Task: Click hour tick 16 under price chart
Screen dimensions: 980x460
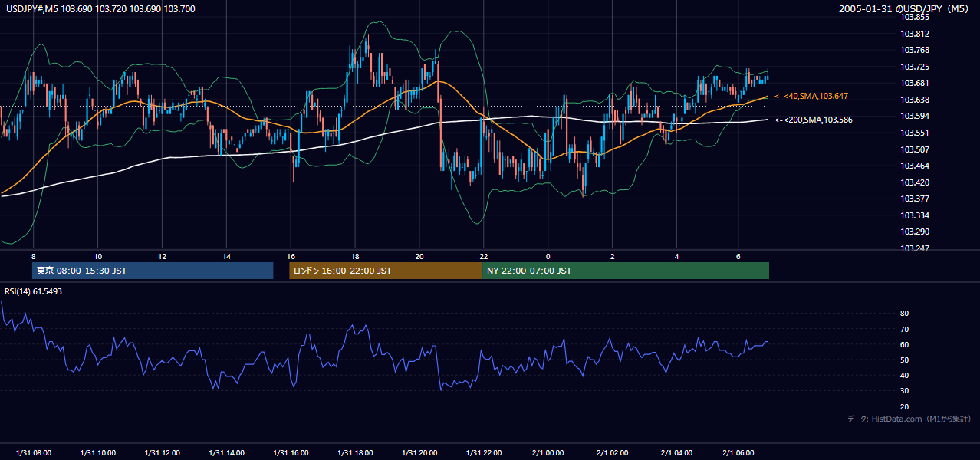Action: pos(291,255)
